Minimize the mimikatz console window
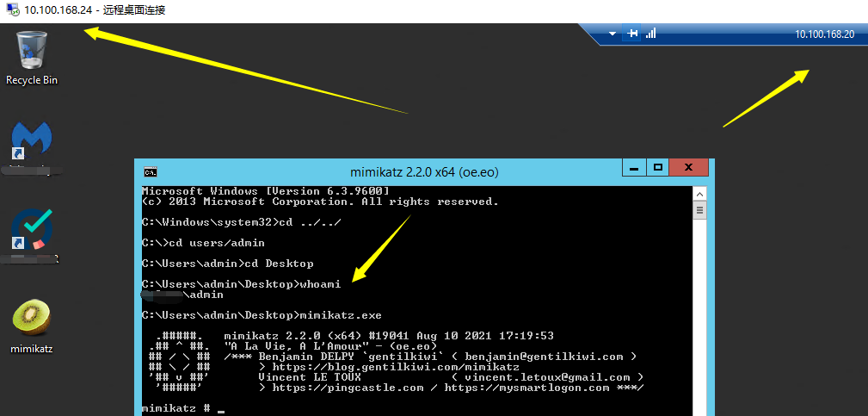The height and width of the screenshot is (416, 868). point(634,167)
